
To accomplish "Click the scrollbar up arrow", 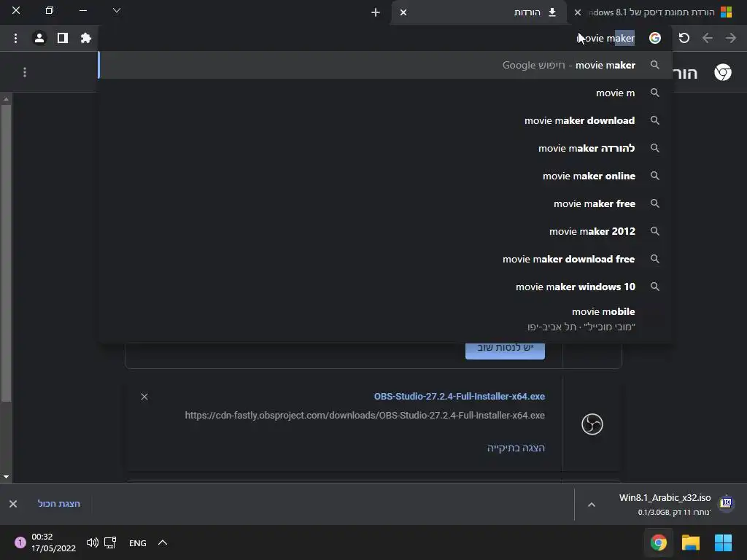I will tap(6, 99).
